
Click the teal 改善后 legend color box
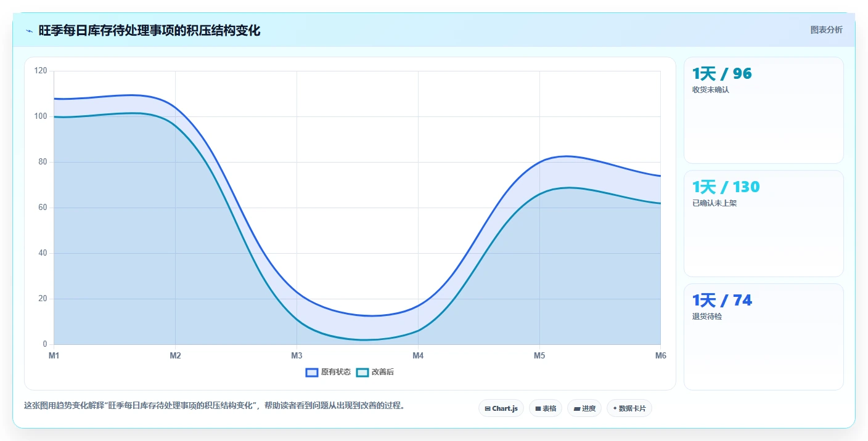(x=362, y=372)
